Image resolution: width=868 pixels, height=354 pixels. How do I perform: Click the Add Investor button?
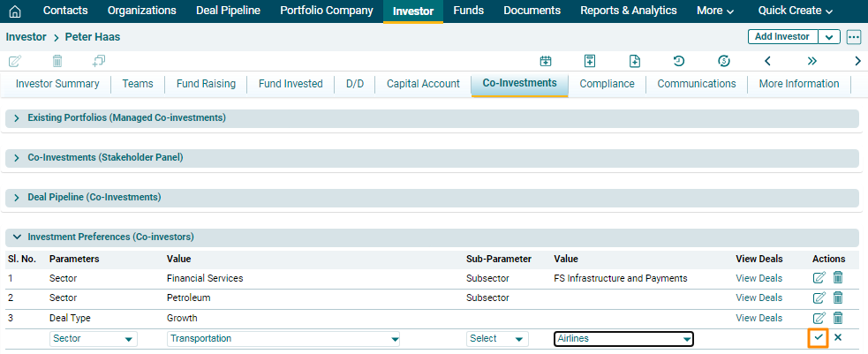(782, 37)
